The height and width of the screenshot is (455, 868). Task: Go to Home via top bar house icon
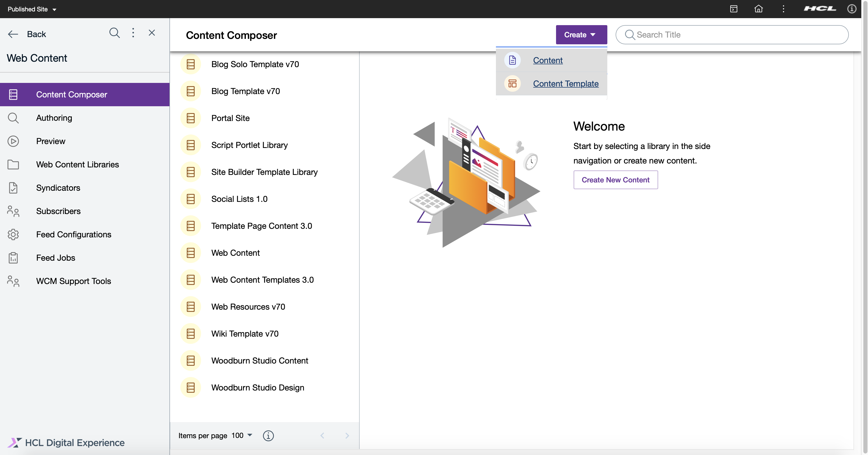pyautogui.click(x=758, y=9)
